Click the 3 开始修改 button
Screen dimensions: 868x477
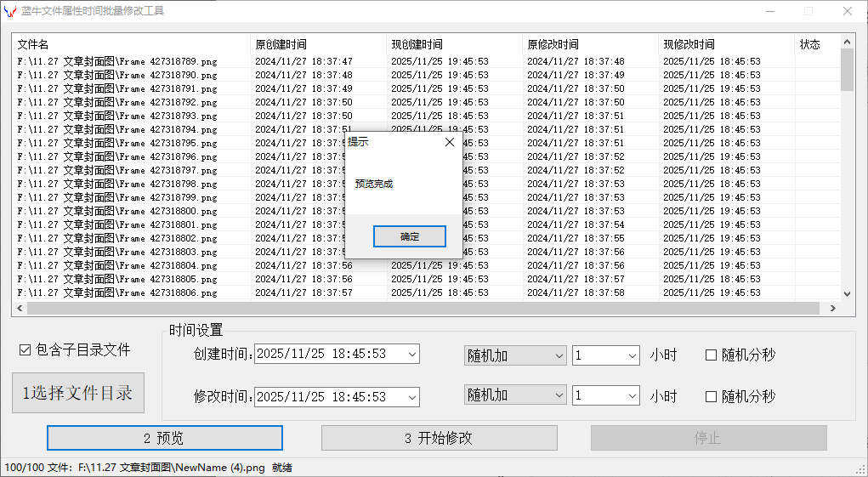(x=439, y=438)
